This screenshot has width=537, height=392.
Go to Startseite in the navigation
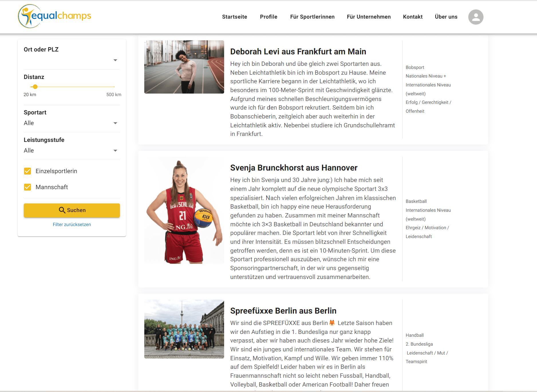(234, 17)
